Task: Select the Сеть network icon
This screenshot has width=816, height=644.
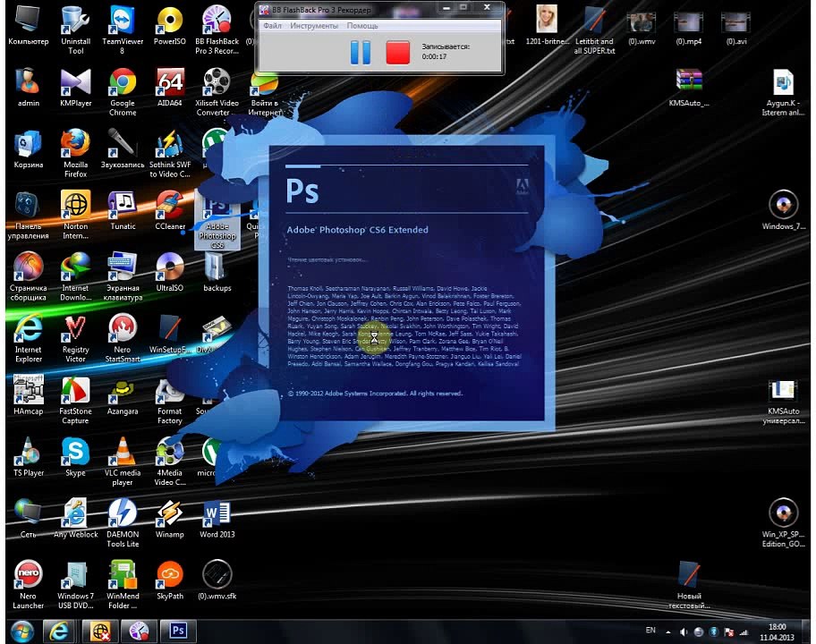Action: [28, 519]
